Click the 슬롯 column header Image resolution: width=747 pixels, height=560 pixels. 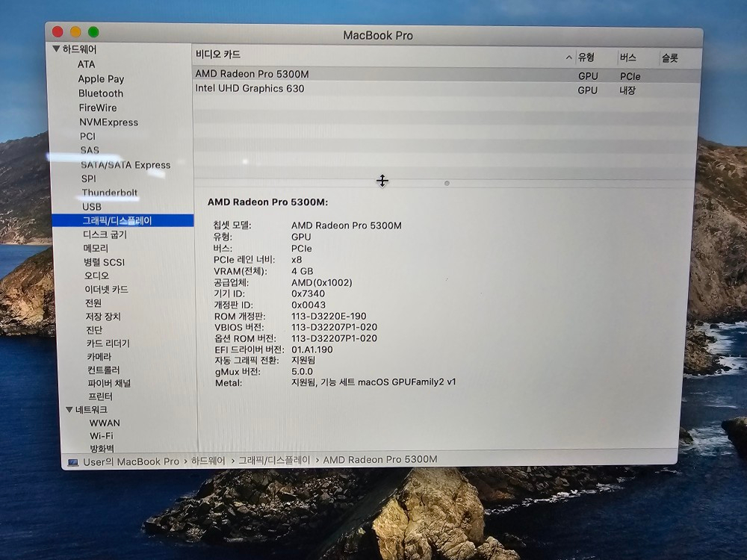[669, 57]
